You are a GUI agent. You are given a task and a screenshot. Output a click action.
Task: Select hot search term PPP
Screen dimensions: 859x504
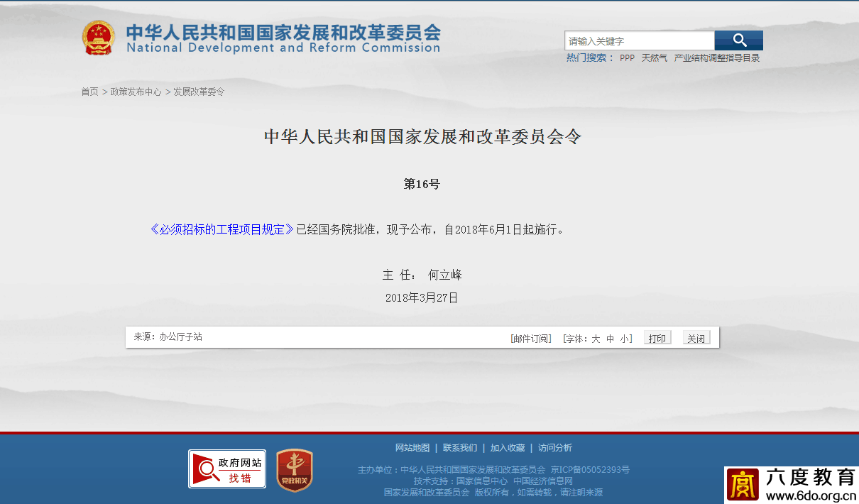627,58
